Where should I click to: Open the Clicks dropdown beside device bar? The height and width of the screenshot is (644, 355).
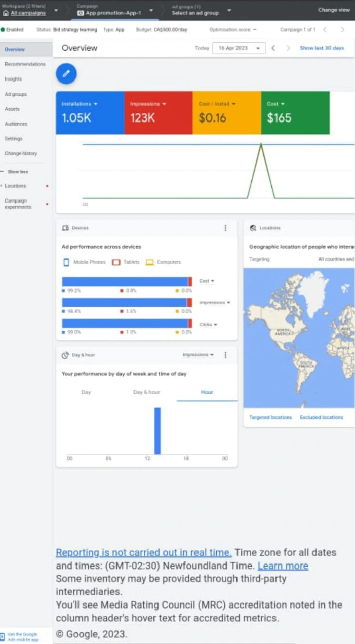208,325
